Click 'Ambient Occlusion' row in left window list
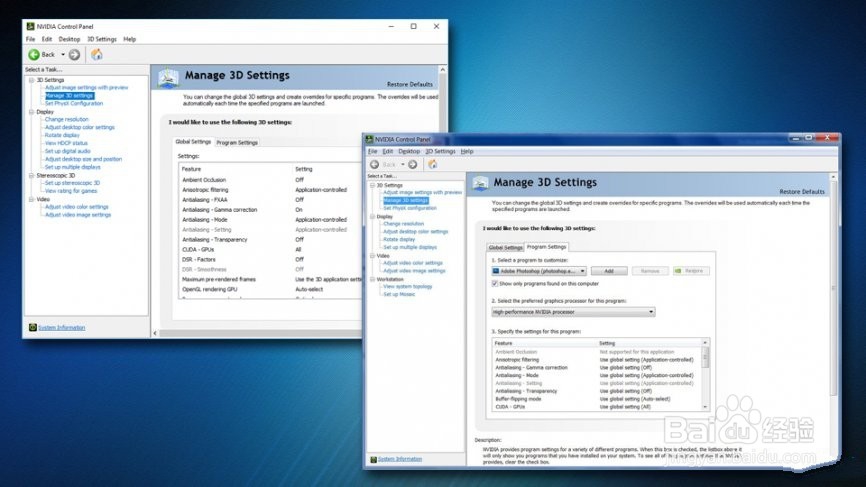This screenshot has height=487, width=866. 271,180
